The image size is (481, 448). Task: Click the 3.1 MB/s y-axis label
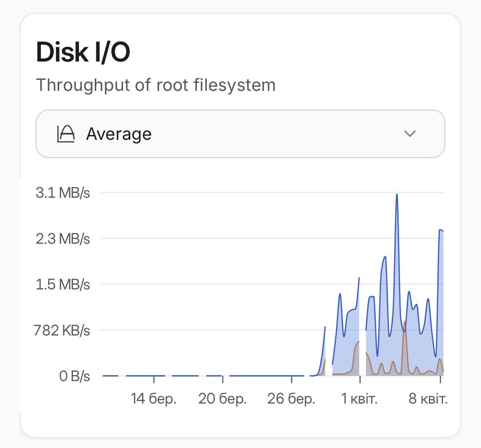[x=62, y=192]
